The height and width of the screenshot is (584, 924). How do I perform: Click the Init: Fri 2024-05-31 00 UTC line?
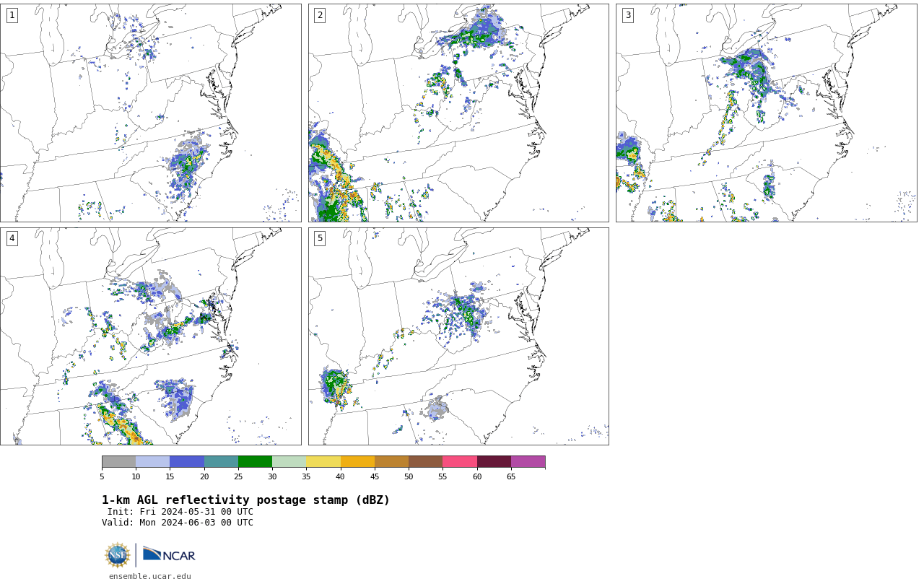(x=180, y=512)
